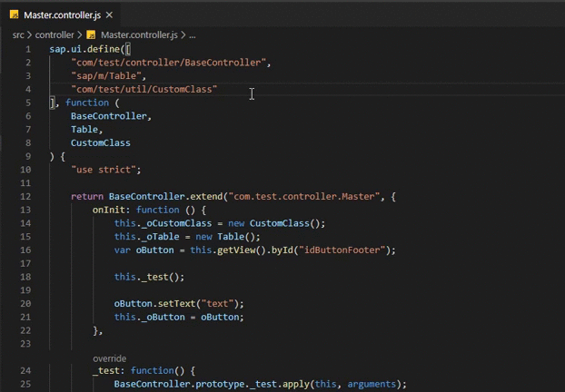This screenshot has width=565, height=392.
Task: Close the Master.controller.js tab
Action: (x=110, y=15)
